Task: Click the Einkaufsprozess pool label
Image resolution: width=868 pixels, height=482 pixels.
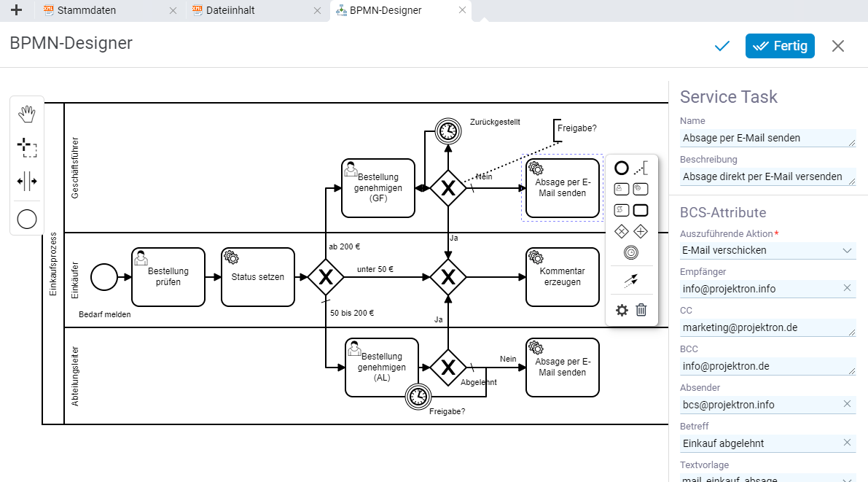Action: pyautogui.click(x=53, y=264)
